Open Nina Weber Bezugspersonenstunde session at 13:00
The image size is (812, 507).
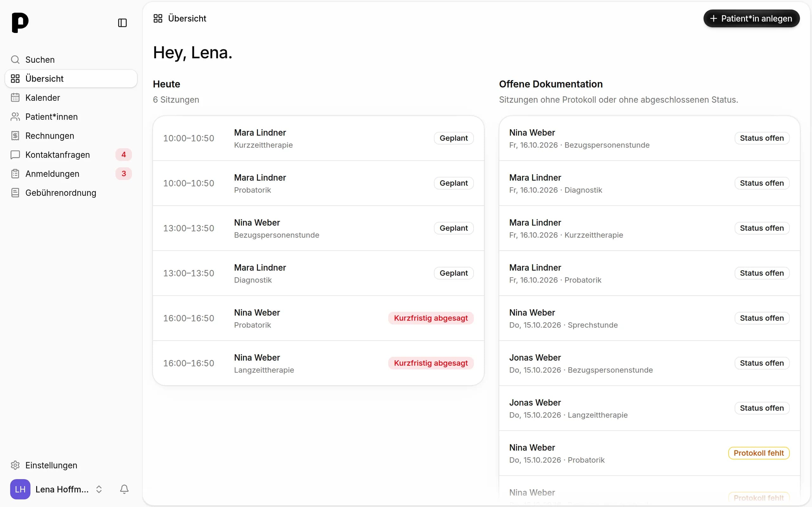click(x=318, y=228)
